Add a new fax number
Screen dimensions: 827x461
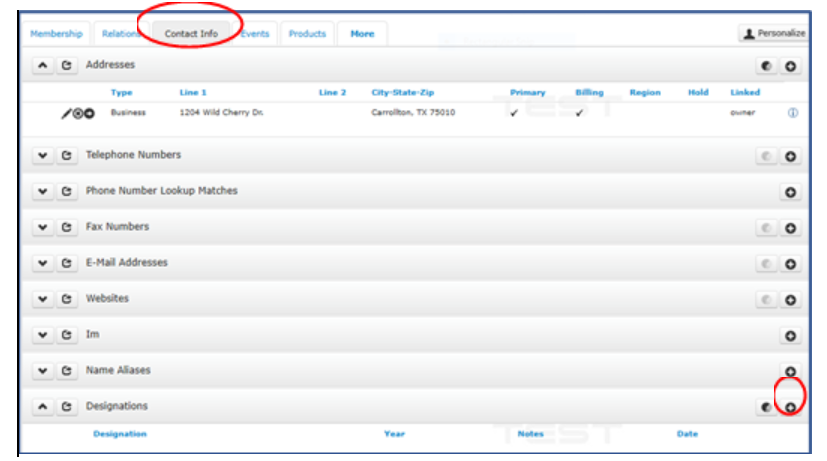790,228
